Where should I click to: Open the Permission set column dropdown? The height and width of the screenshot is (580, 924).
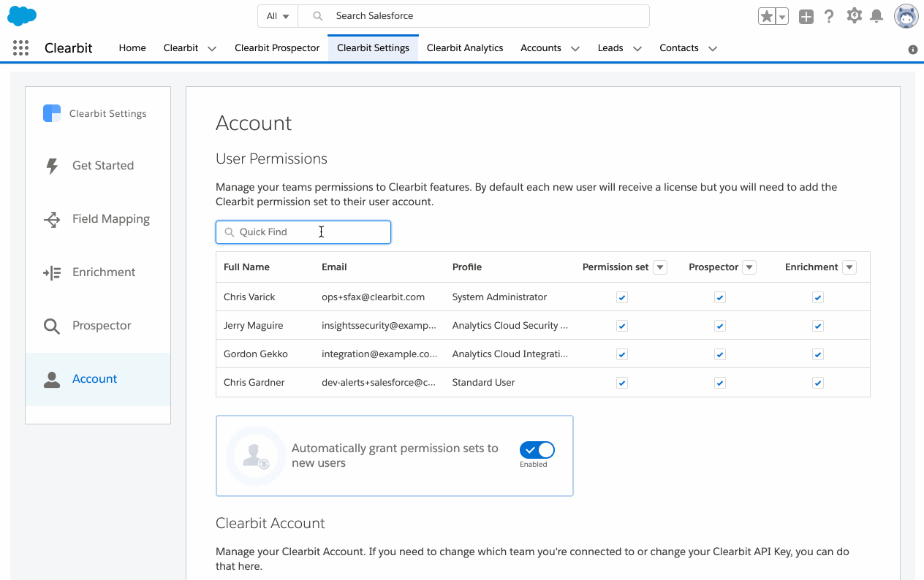(x=660, y=267)
